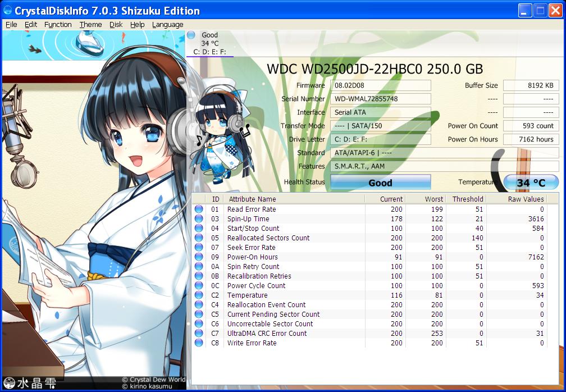Viewport: 566px width, 392px height.
Task: Click the Interface field Serial ATA
Action: (381, 112)
